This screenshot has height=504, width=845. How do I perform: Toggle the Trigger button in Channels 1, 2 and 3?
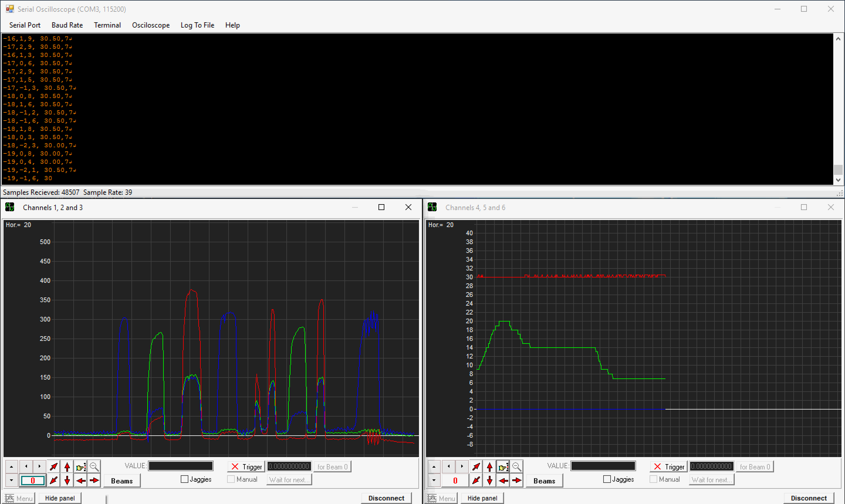point(246,467)
